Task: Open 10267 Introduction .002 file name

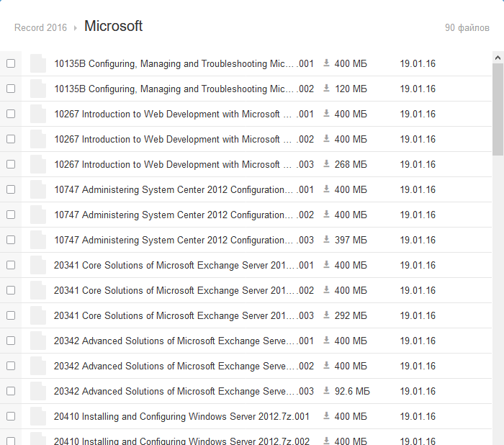Action: pos(184,139)
